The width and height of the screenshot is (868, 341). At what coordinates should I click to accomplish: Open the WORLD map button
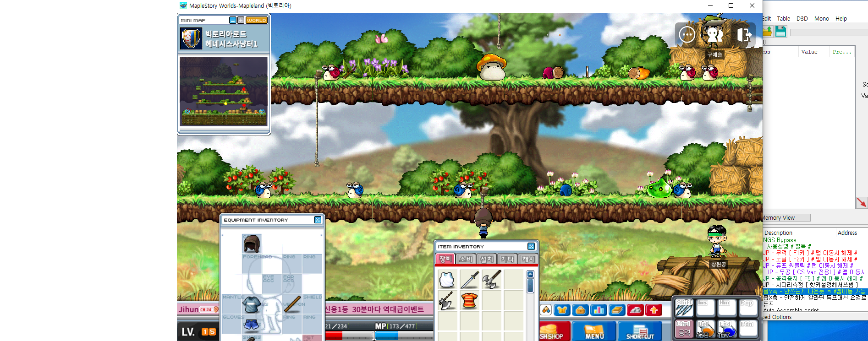pyautogui.click(x=256, y=20)
